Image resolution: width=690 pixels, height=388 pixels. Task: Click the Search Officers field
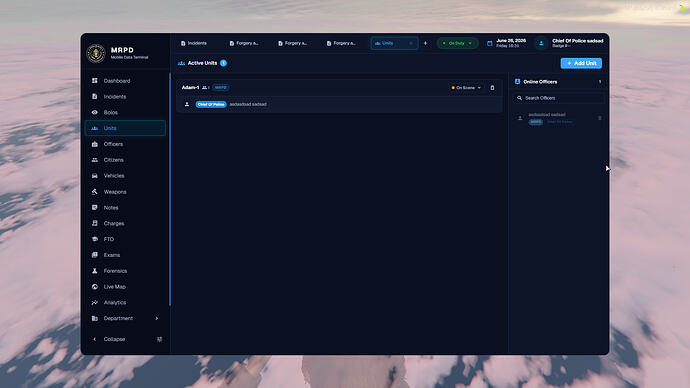(558, 98)
